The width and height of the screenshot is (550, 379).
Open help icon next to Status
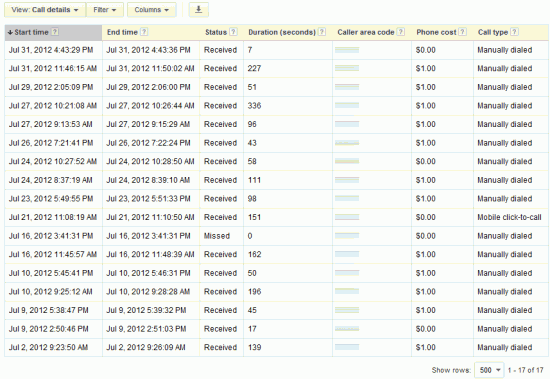click(233, 32)
